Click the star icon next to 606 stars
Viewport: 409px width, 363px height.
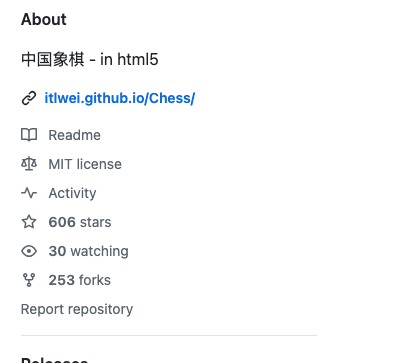29,222
